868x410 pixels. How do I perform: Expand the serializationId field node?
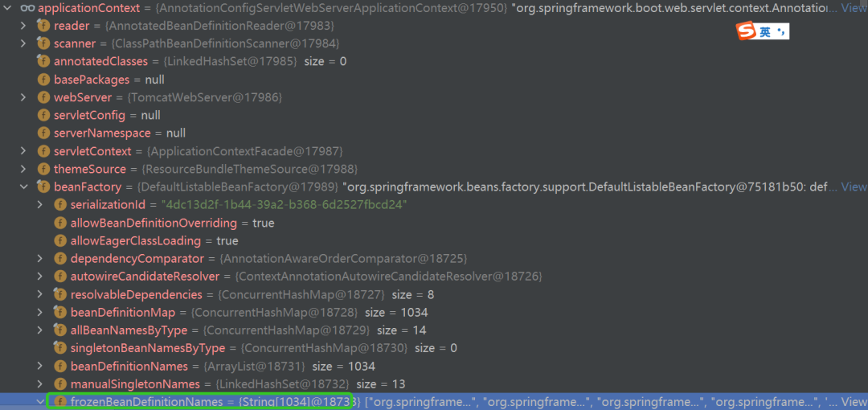tap(40, 205)
